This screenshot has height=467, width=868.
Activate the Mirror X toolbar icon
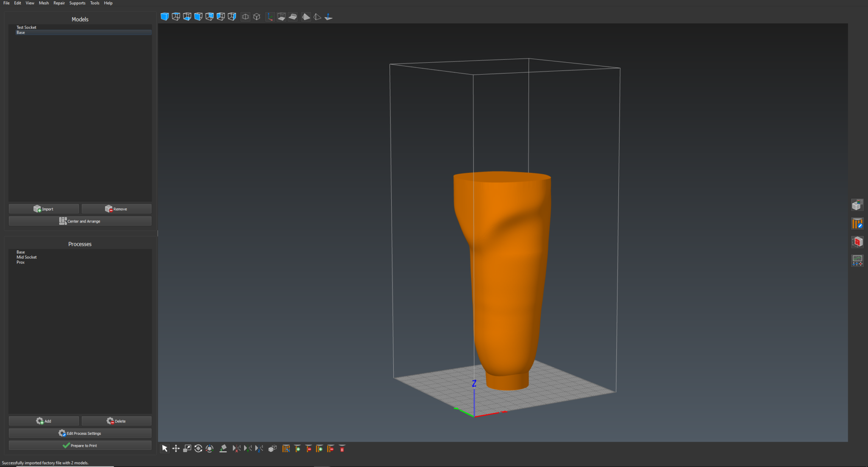coord(236,448)
